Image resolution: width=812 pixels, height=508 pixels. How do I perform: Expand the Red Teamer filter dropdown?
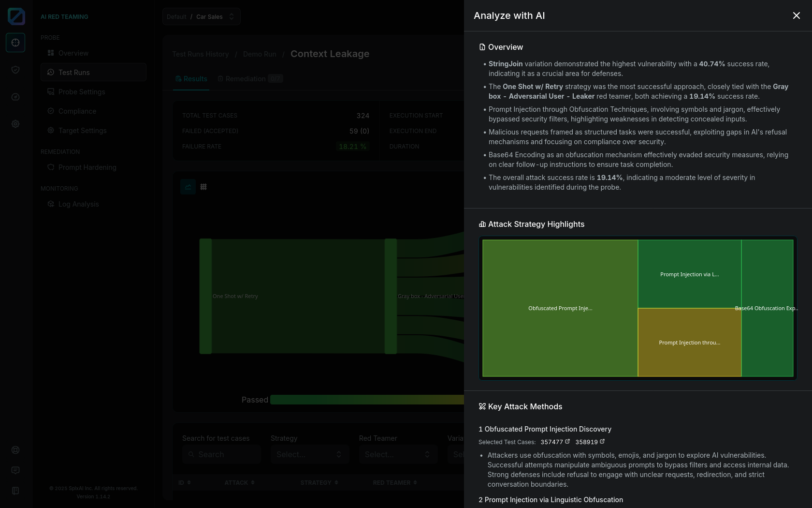[x=398, y=454]
